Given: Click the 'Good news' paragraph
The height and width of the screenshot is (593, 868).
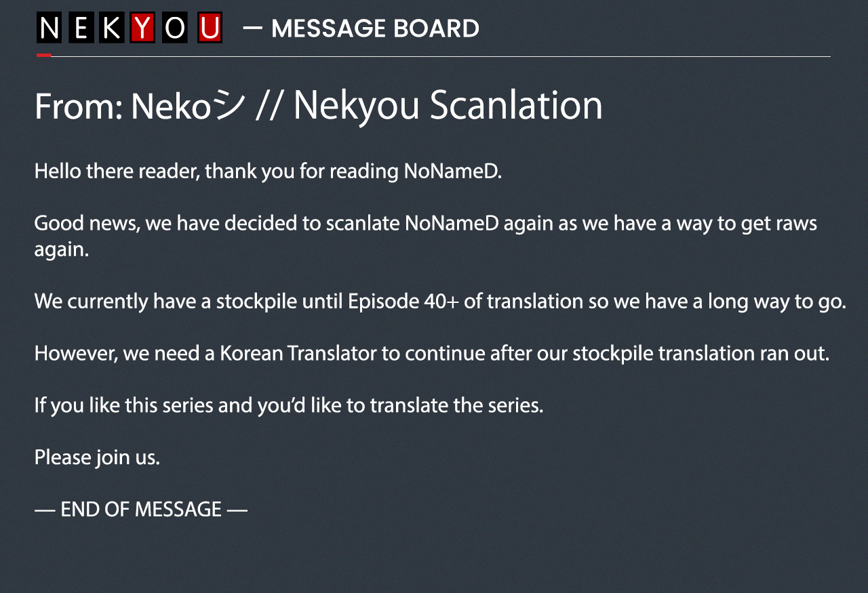Looking at the screenshot, I should [x=426, y=236].
